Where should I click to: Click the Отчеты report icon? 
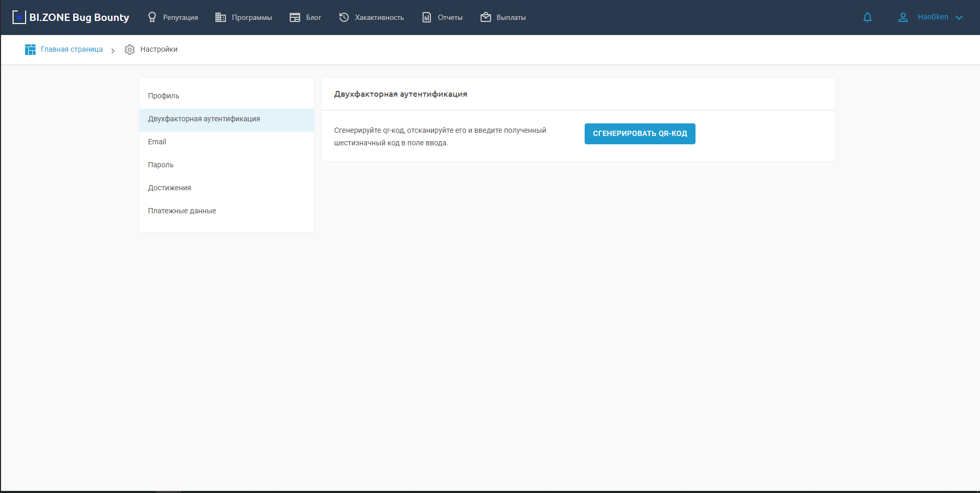tap(427, 17)
